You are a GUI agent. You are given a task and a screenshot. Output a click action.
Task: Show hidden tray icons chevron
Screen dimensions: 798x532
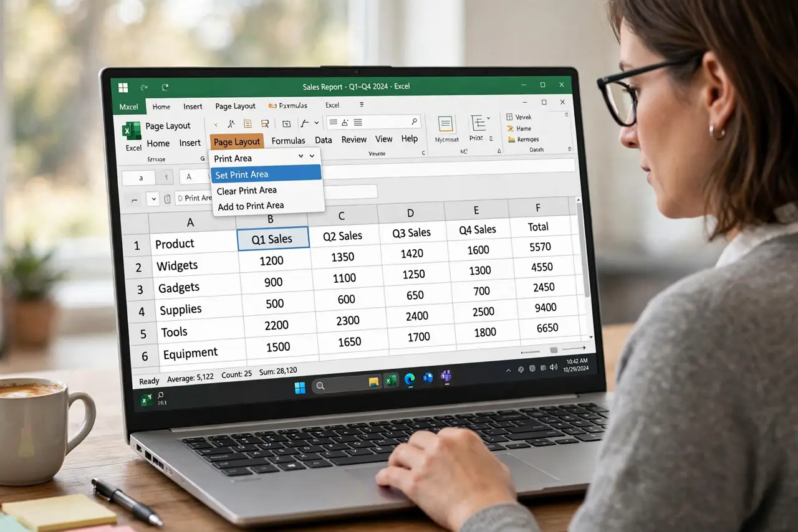pos(508,370)
